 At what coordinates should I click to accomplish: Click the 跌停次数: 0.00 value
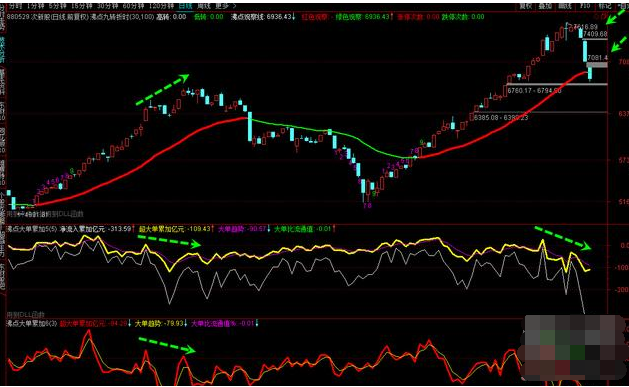[x=463, y=17]
